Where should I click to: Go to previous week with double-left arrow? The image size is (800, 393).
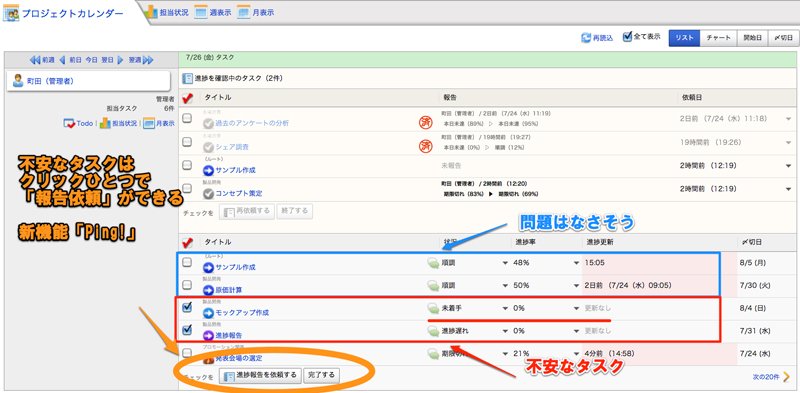pyautogui.click(x=35, y=60)
